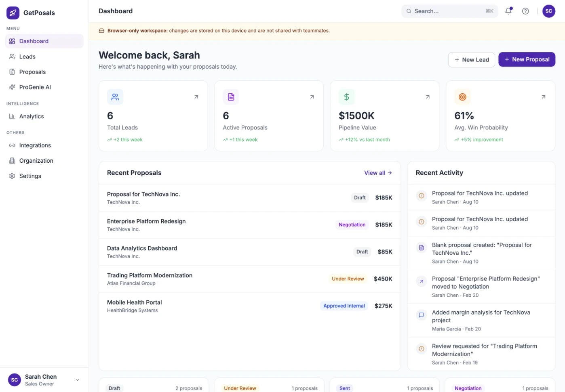The width and height of the screenshot is (565, 392).
Task: Open Organization in sidebar
Action: [44, 161]
